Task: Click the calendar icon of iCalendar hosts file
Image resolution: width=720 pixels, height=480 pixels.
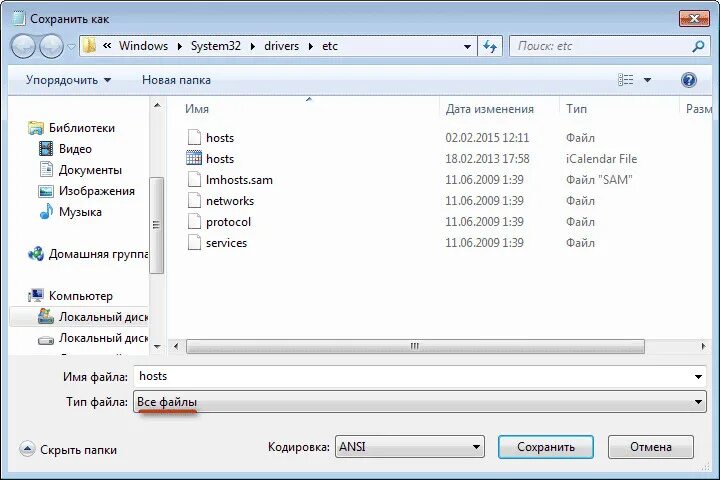Action: (194, 158)
